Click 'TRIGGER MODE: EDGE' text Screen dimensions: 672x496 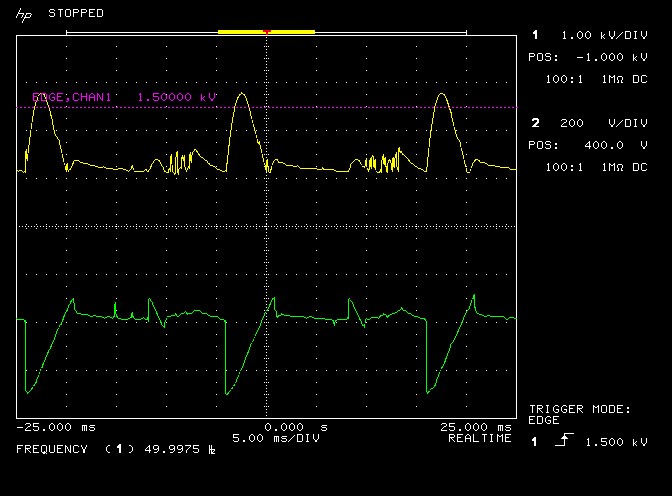pos(579,415)
